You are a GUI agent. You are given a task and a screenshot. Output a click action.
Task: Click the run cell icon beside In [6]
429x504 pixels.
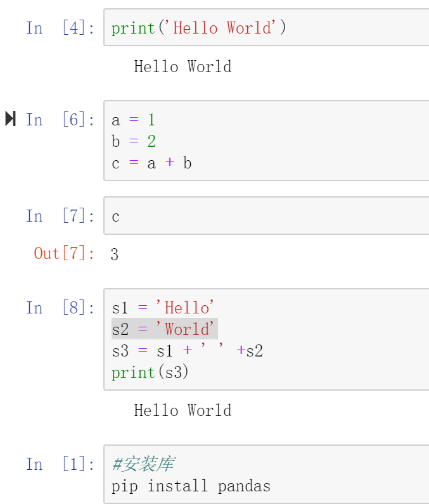[10, 118]
